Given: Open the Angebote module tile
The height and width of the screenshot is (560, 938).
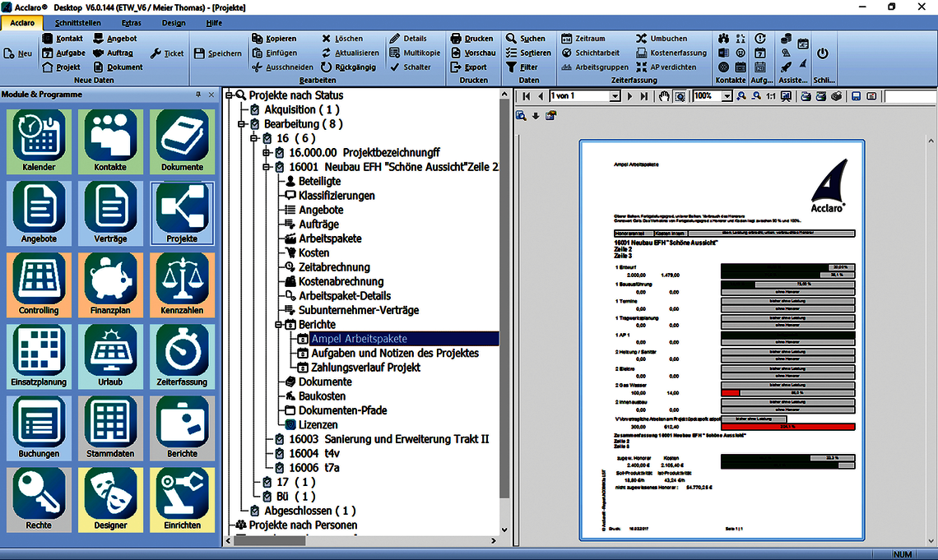Looking at the screenshot, I should click(x=39, y=213).
